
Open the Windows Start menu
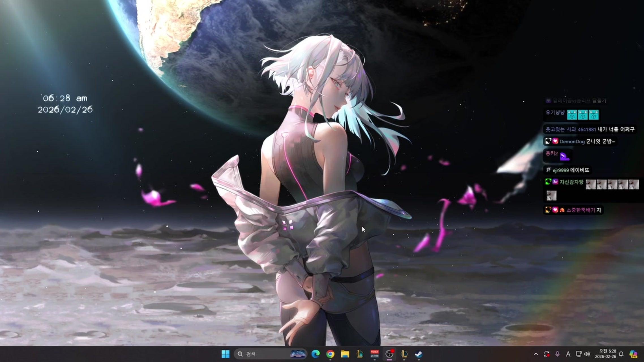tap(226, 354)
